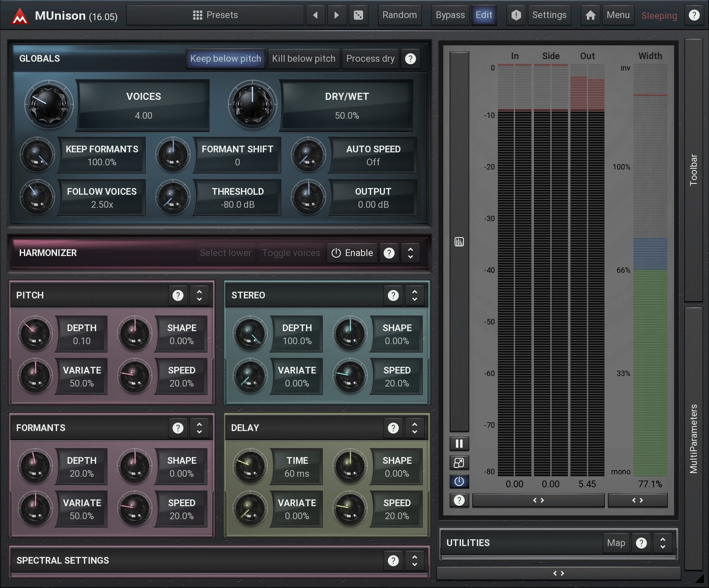Collapse the Formants panel arrows

(199, 428)
